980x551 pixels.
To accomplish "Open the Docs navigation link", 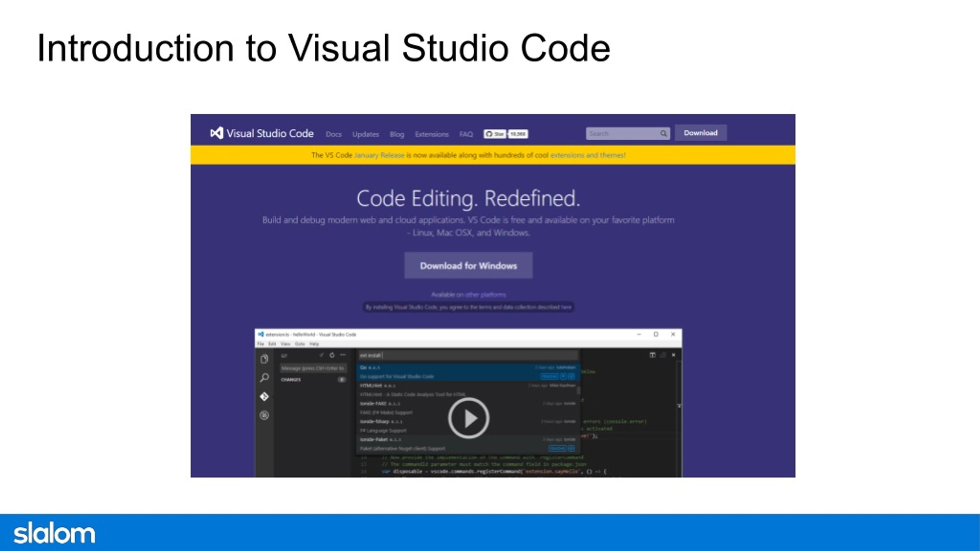I will [333, 134].
